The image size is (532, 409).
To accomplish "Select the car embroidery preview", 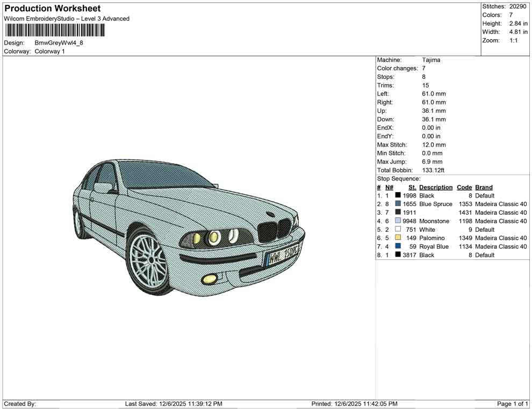I will pos(188,228).
